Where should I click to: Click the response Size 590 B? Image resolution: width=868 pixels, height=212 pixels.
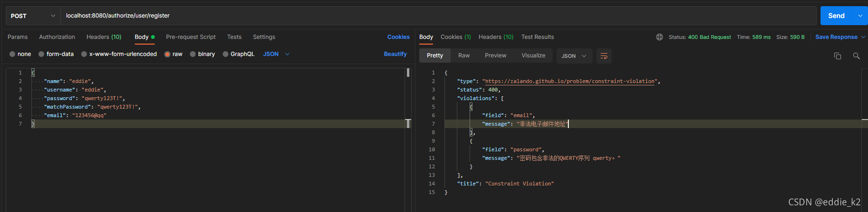pos(790,37)
